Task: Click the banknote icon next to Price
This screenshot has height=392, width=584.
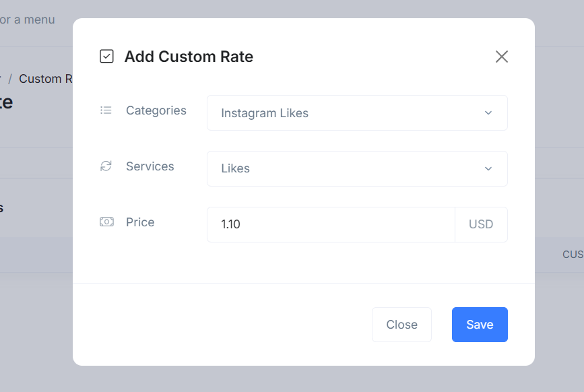Action: [x=106, y=222]
